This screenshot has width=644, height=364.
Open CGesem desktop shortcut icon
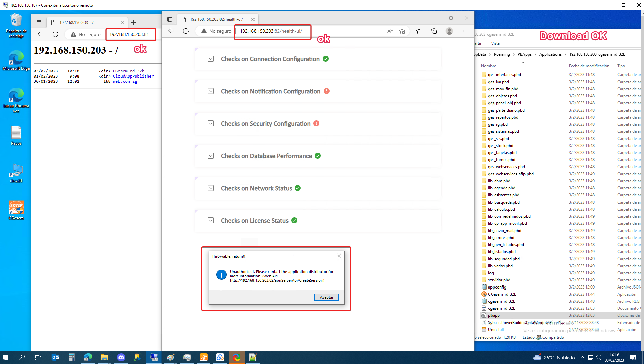[x=16, y=210]
